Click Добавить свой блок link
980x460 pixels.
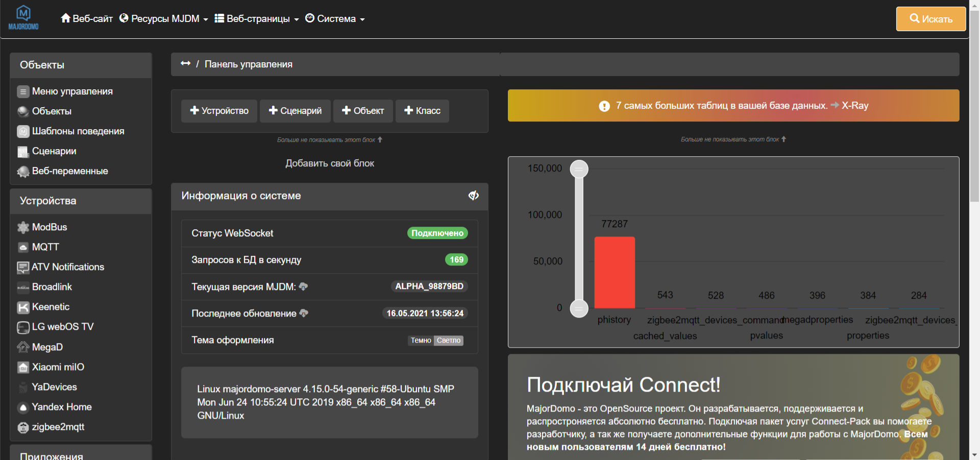pos(330,163)
